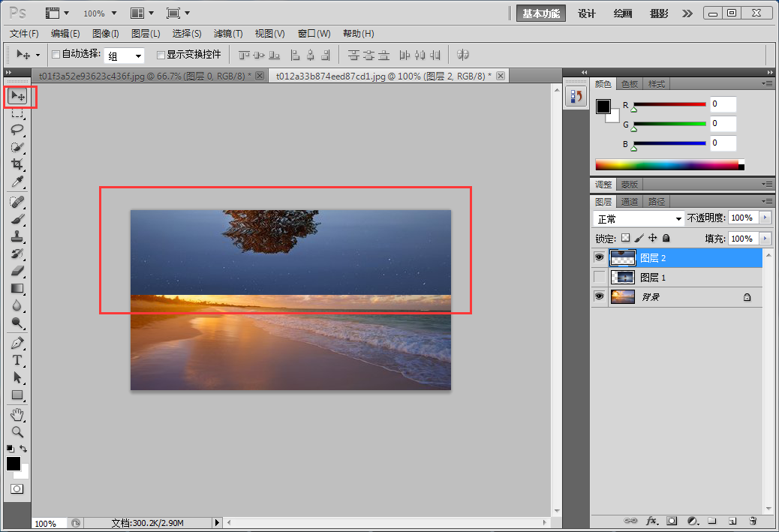The image size is (779, 532).
Task: Select the Zoom tool in toolbox
Action: pos(17,432)
